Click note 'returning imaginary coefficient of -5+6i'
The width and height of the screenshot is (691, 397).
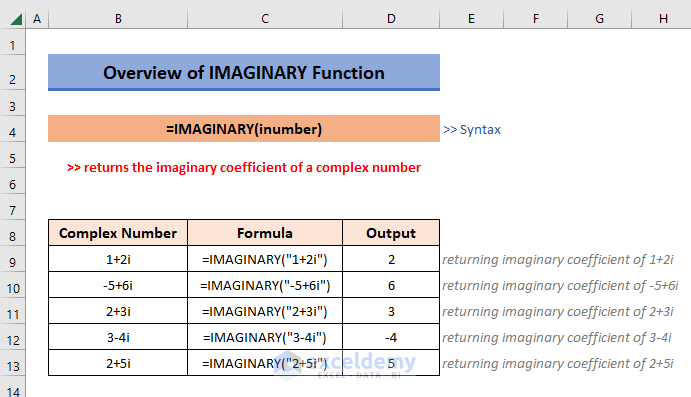(x=560, y=286)
